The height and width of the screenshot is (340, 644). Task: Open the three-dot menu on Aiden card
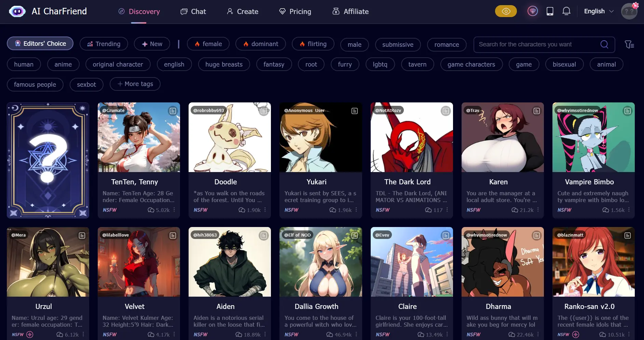(x=265, y=335)
